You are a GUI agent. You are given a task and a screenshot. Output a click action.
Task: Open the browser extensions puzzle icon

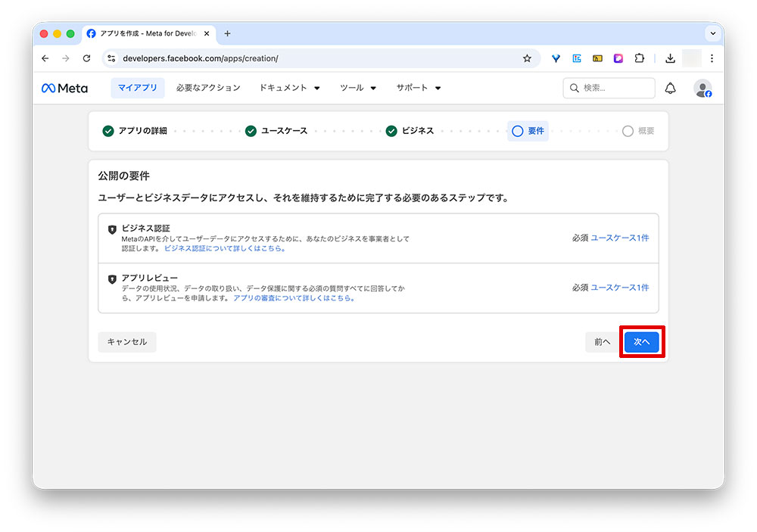pos(640,58)
